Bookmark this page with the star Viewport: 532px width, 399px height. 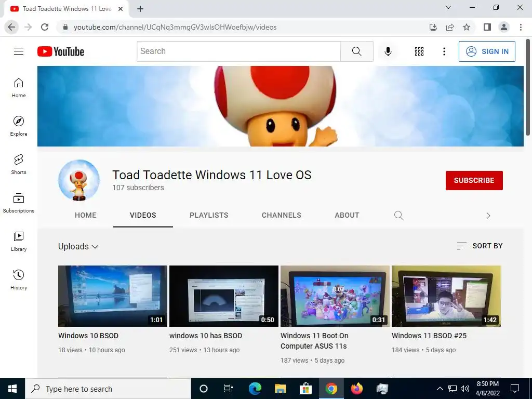click(x=467, y=27)
